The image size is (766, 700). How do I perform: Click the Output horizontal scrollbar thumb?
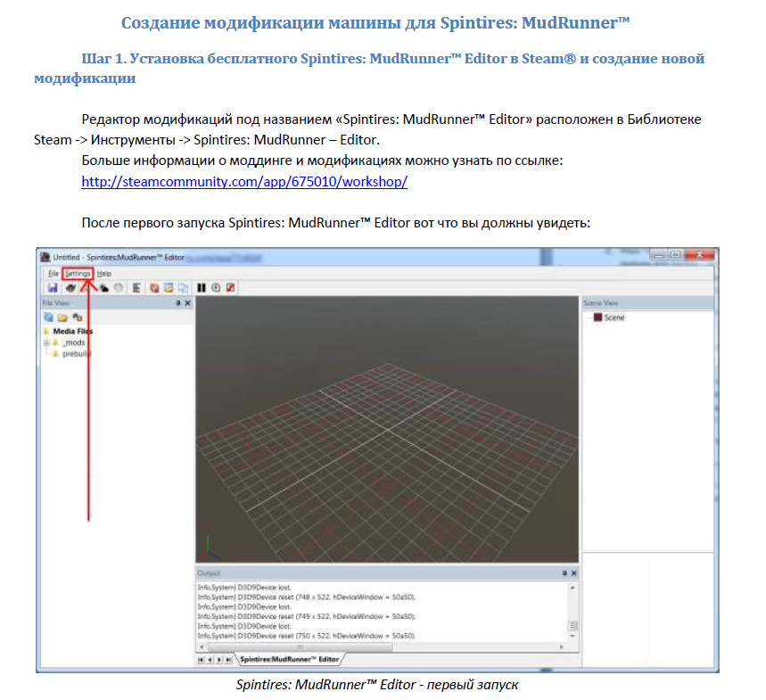point(301,646)
